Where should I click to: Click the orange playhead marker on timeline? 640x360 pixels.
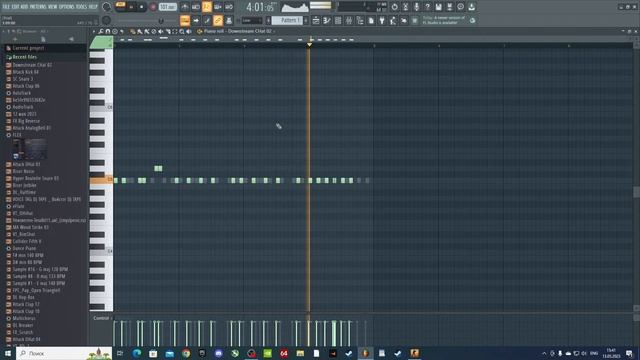pos(309,44)
